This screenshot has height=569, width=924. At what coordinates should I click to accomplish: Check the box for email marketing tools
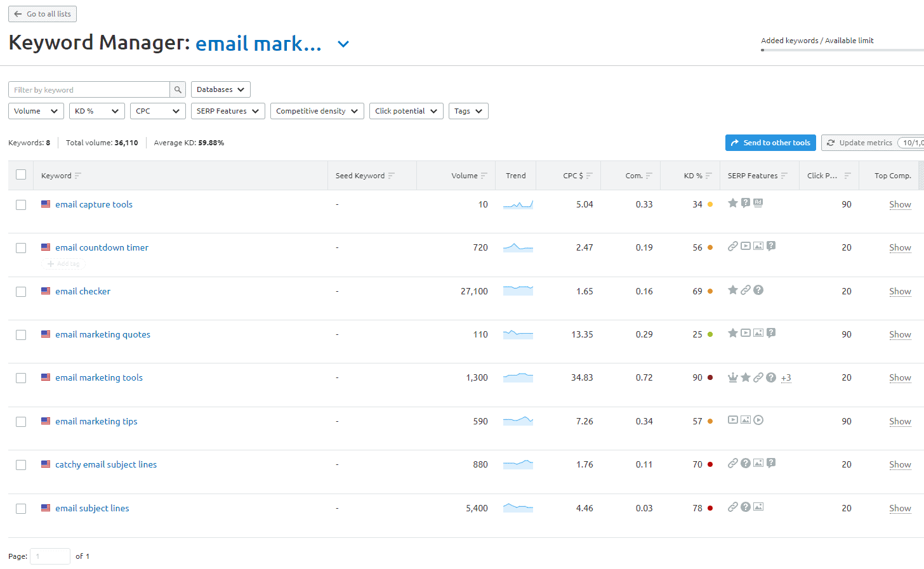21,378
